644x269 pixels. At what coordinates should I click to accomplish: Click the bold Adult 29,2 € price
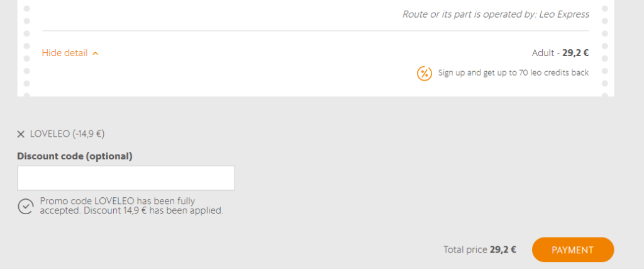(575, 53)
